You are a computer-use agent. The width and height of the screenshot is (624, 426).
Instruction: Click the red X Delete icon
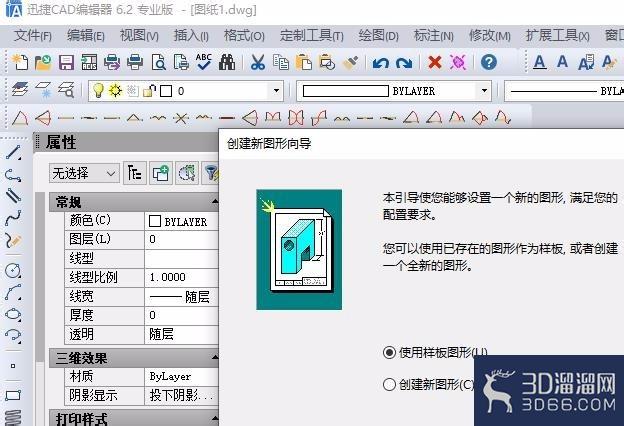pyautogui.click(x=435, y=63)
